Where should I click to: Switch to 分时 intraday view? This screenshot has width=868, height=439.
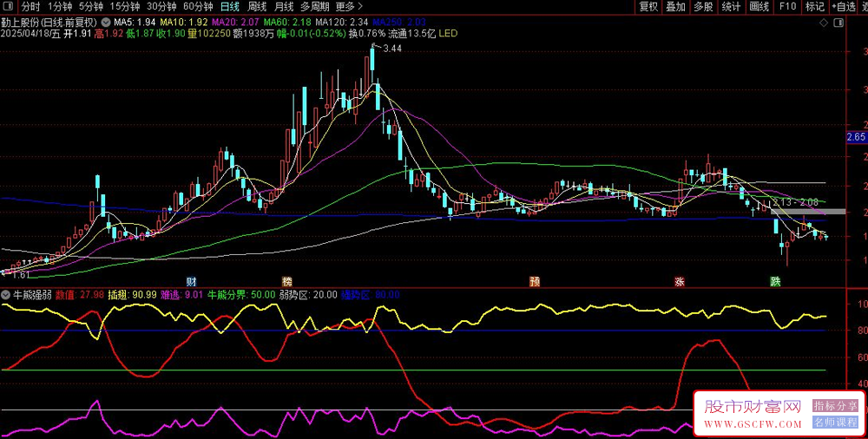(30, 7)
